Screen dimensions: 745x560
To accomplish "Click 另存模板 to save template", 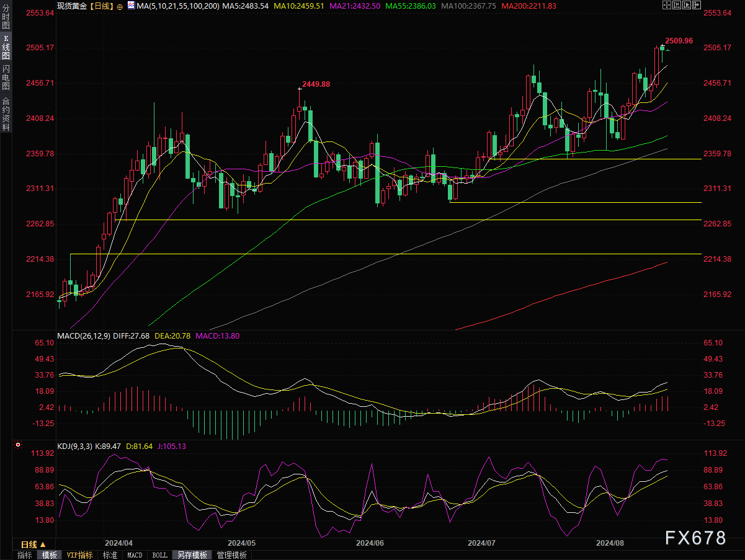I will [x=191, y=555].
